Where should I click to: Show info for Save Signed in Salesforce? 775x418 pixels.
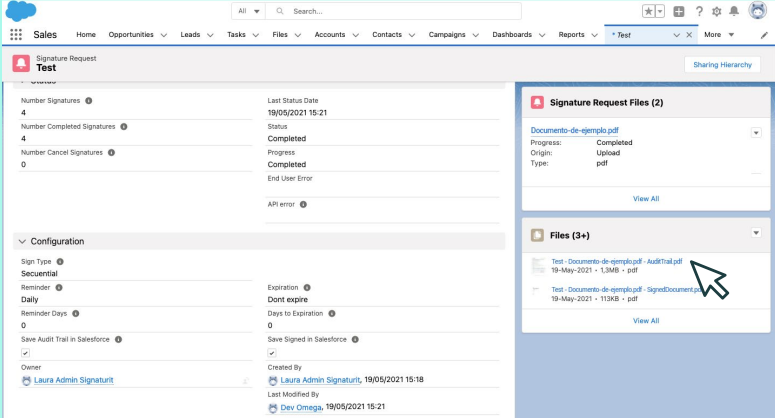(x=355, y=339)
